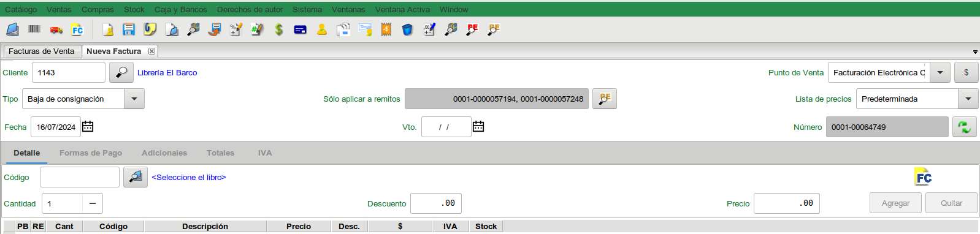Viewport: 980px width, 234px height.
Task: Click the Agregar button
Action: coord(895,203)
